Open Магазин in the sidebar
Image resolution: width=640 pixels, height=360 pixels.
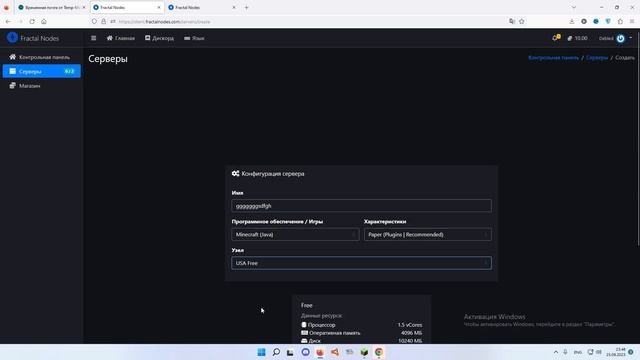[41, 86]
